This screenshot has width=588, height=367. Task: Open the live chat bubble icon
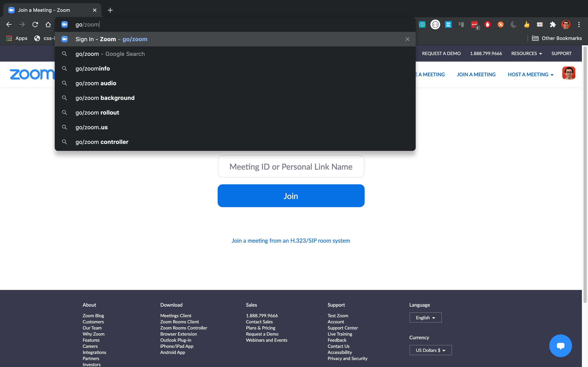[560, 346]
